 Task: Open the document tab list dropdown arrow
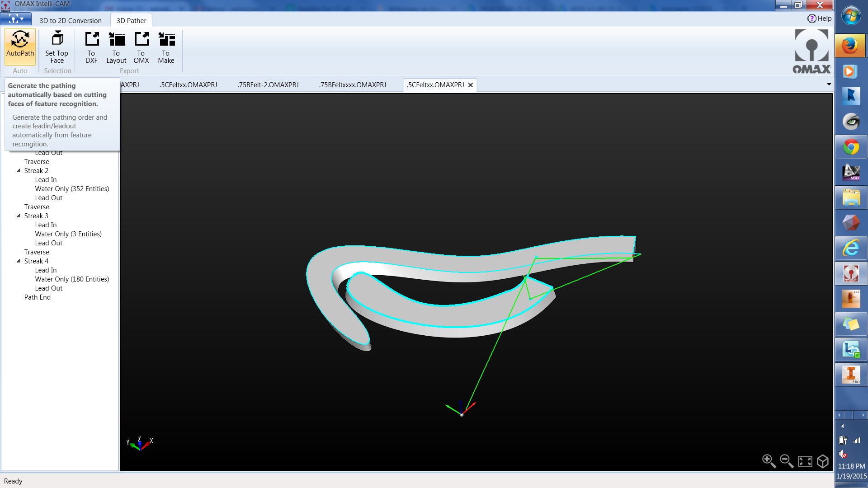(829, 84)
